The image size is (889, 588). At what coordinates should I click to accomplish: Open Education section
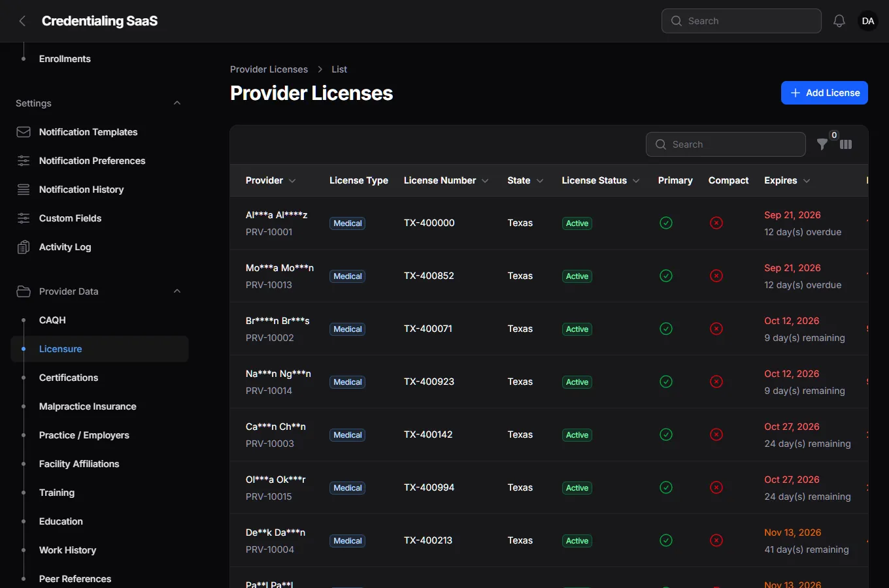61,521
